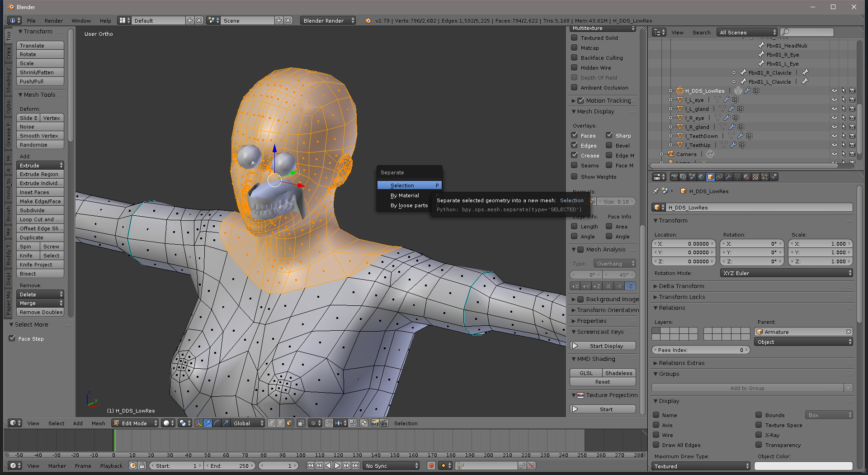Screen dimensions: 868x475
Task: Enable the Backface Culling checkbox
Action: click(x=575, y=58)
